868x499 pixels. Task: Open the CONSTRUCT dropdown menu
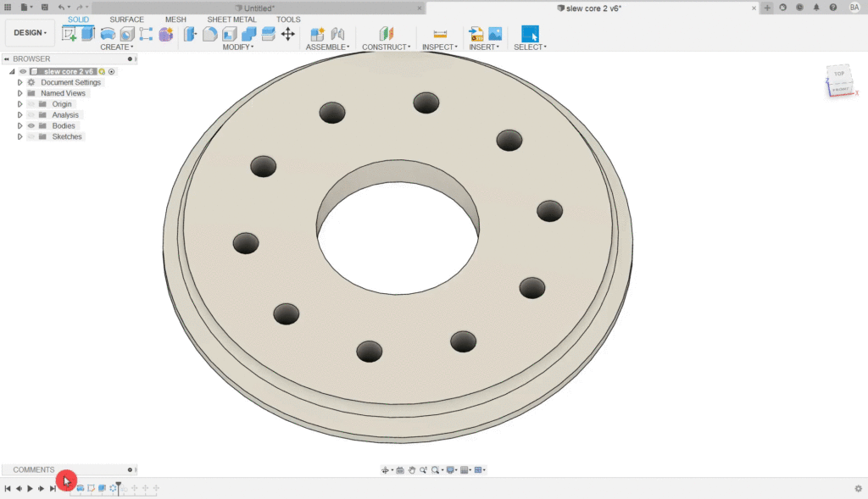click(x=387, y=47)
